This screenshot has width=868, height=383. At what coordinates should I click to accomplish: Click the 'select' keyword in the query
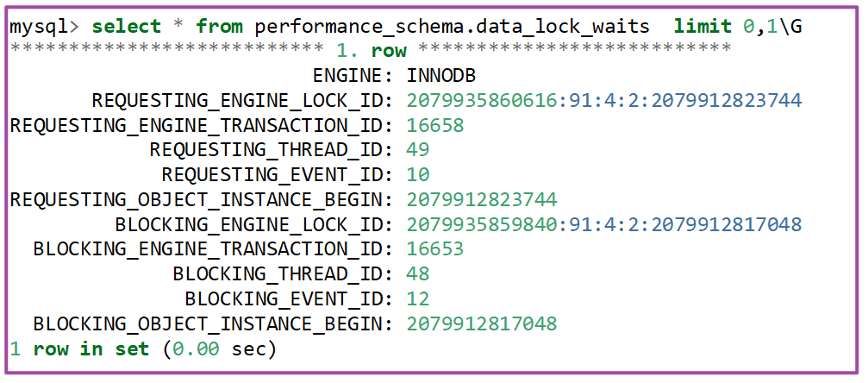[127, 26]
